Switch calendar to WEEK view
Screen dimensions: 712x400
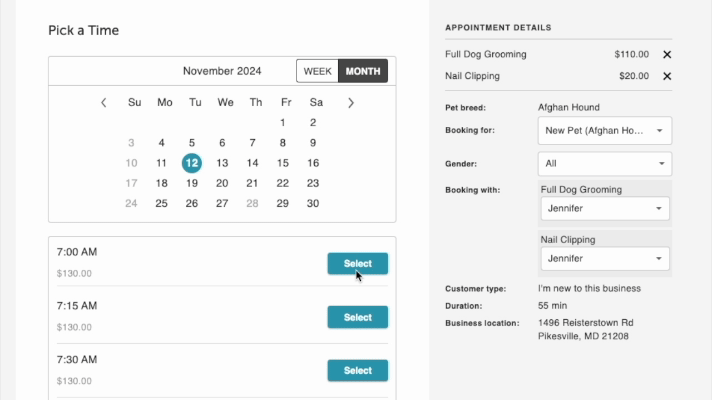(x=318, y=71)
